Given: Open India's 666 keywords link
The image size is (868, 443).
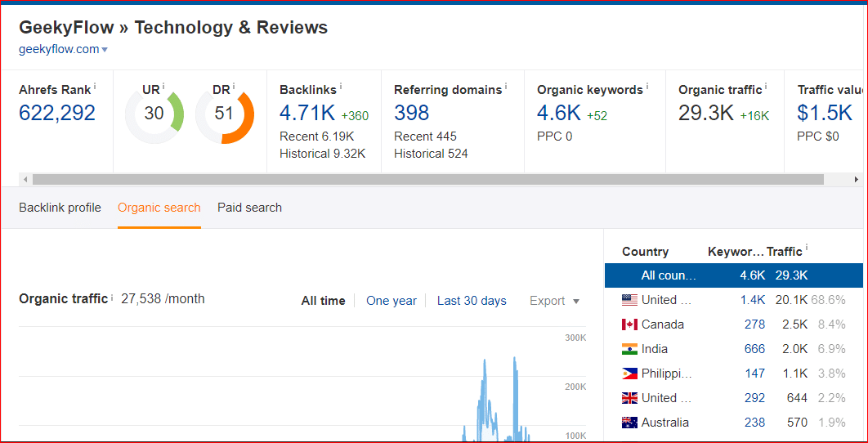Looking at the screenshot, I should coord(754,349).
